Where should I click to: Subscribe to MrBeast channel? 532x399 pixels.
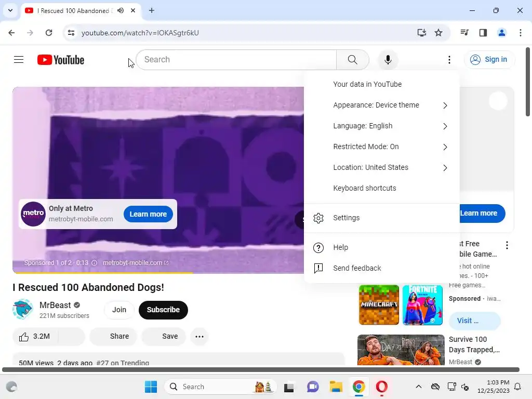coord(163,310)
